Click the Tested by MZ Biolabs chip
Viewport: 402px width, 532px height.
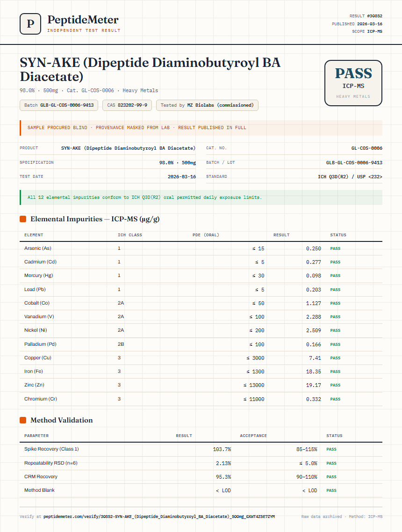coord(207,105)
